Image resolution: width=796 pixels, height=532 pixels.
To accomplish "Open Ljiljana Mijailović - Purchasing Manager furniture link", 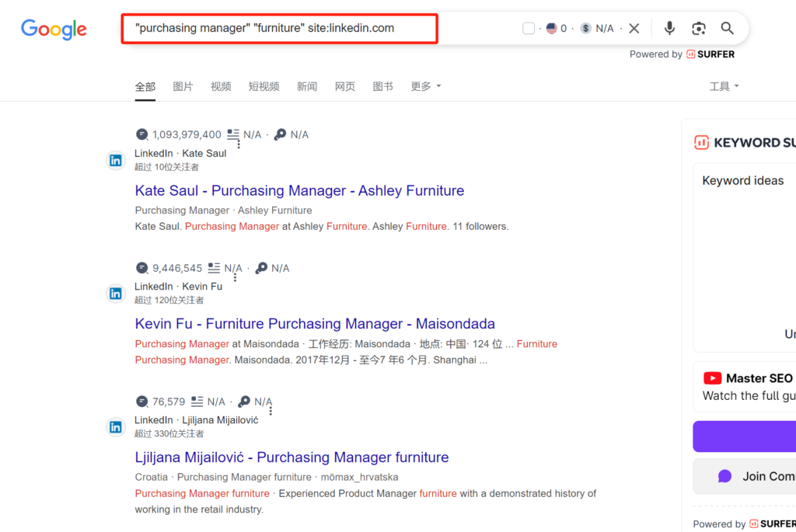I will tap(292, 457).
